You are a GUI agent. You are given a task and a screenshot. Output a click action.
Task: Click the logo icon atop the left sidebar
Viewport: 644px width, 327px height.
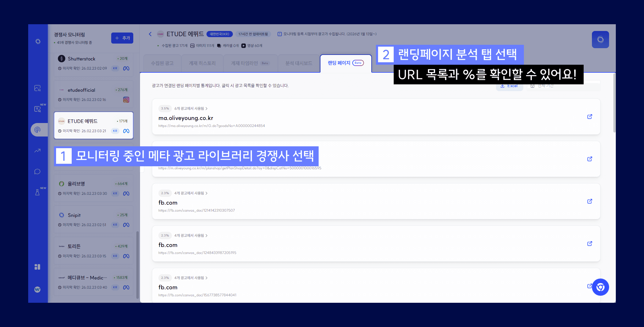(x=38, y=41)
